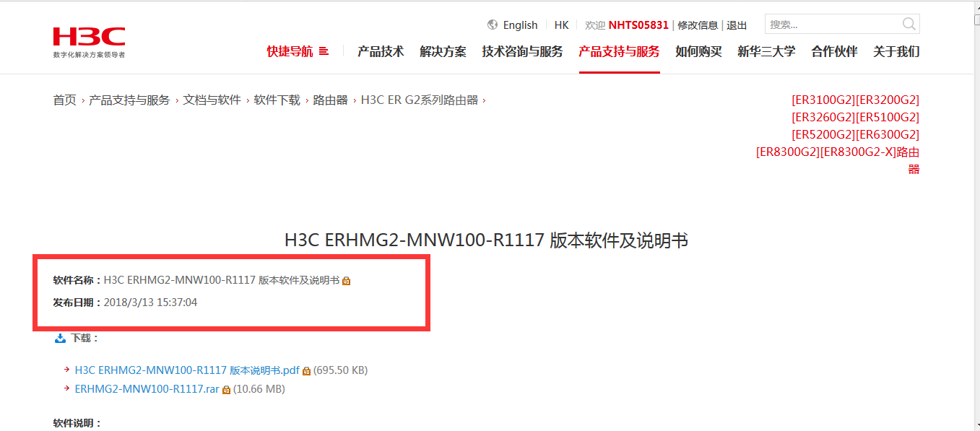980x431 pixels.
Task: Click the lock icon next to 软件名称 value
Action: pyautogui.click(x=346, y=281)
